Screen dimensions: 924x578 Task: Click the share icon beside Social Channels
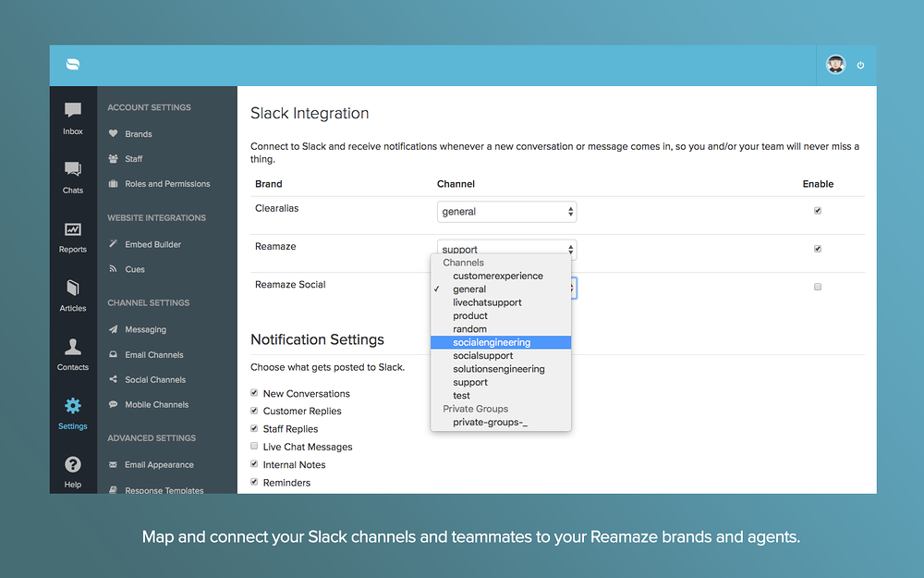(x=113, y=379)
